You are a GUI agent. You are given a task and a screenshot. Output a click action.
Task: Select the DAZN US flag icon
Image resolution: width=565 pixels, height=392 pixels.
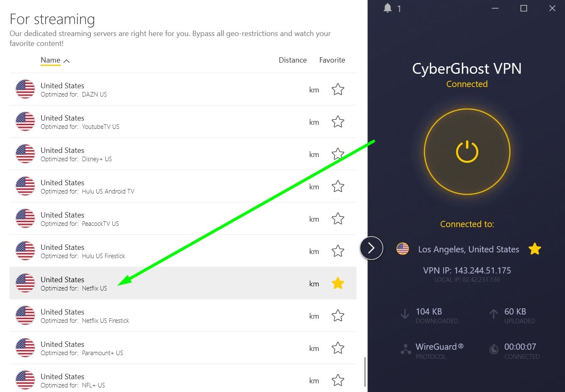point(25,90)
